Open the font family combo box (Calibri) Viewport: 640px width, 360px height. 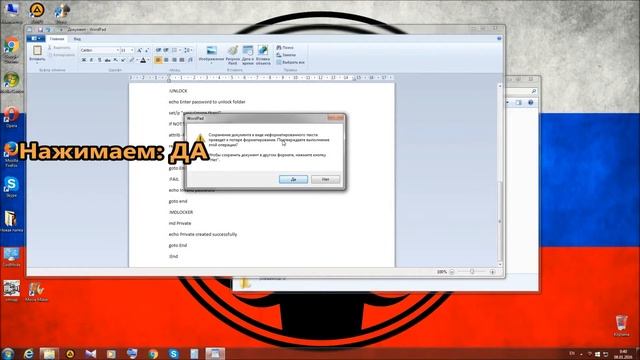tap(99, 50)
